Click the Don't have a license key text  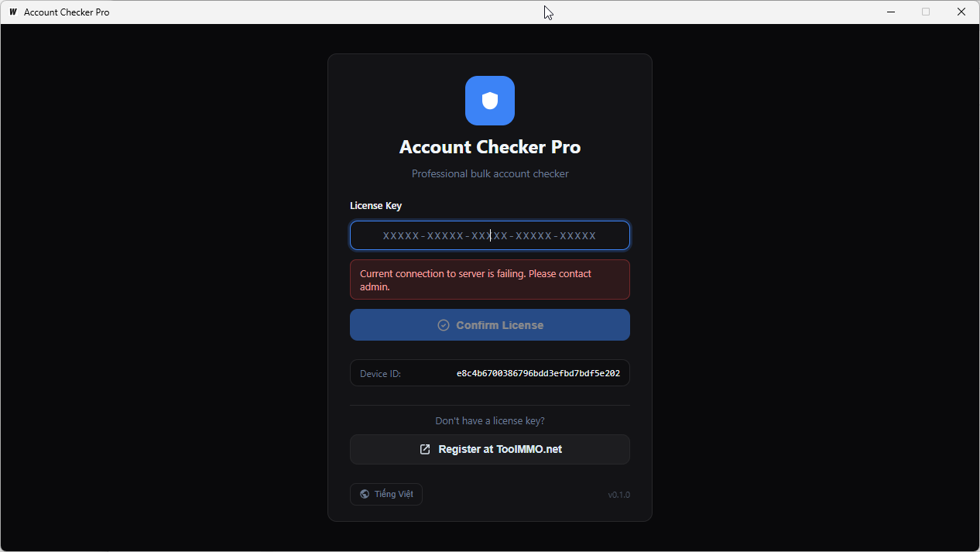pyautogui.click(x=490, y=420)
